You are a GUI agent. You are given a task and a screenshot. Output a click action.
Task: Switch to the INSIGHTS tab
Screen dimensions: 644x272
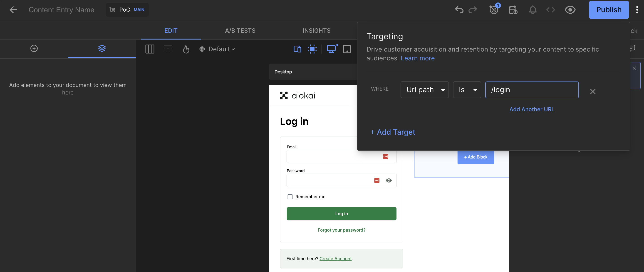coord(317,30)
